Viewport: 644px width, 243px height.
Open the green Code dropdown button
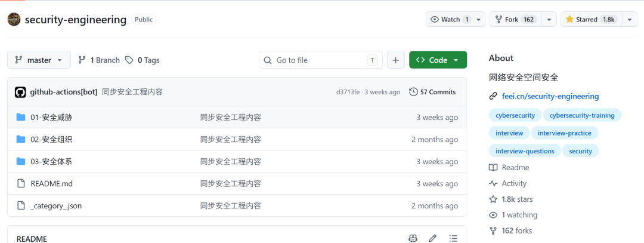pyautogui.click(x=438, y=60)
